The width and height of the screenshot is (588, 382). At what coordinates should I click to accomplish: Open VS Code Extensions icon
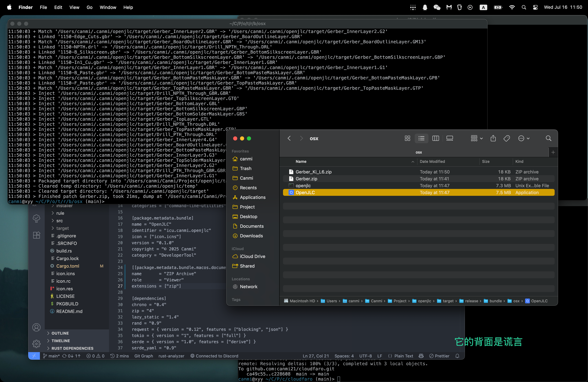point(37,235)
